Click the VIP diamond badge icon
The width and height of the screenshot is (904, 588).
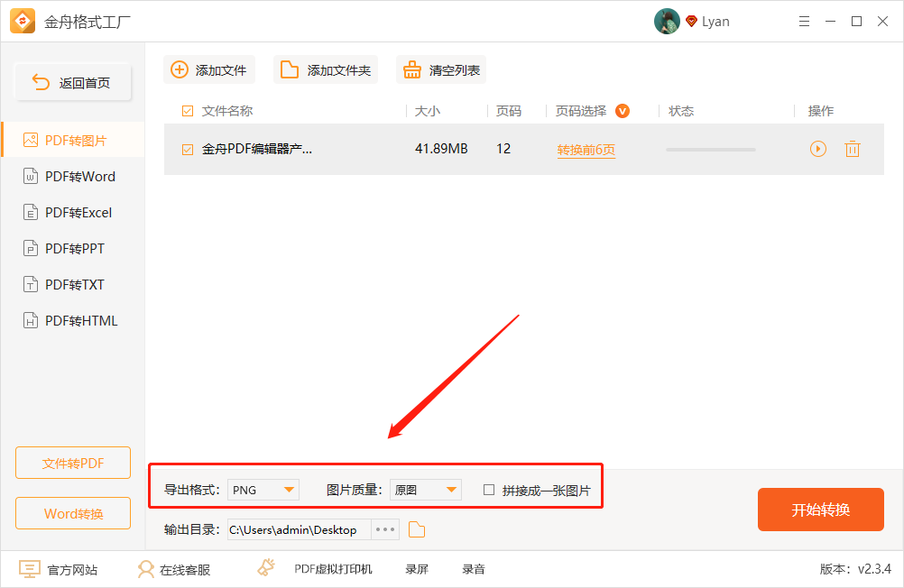[691, 22]
